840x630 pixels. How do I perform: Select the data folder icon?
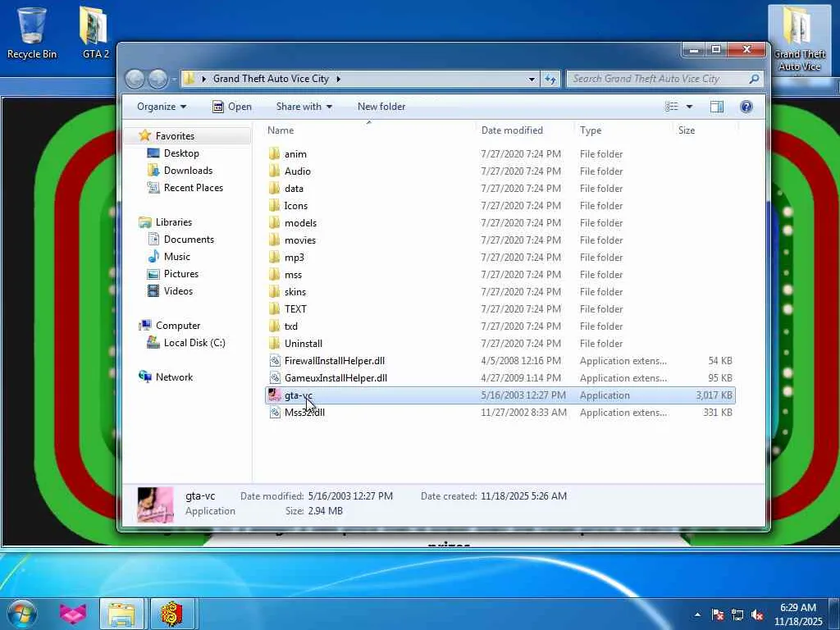point(274,188)
